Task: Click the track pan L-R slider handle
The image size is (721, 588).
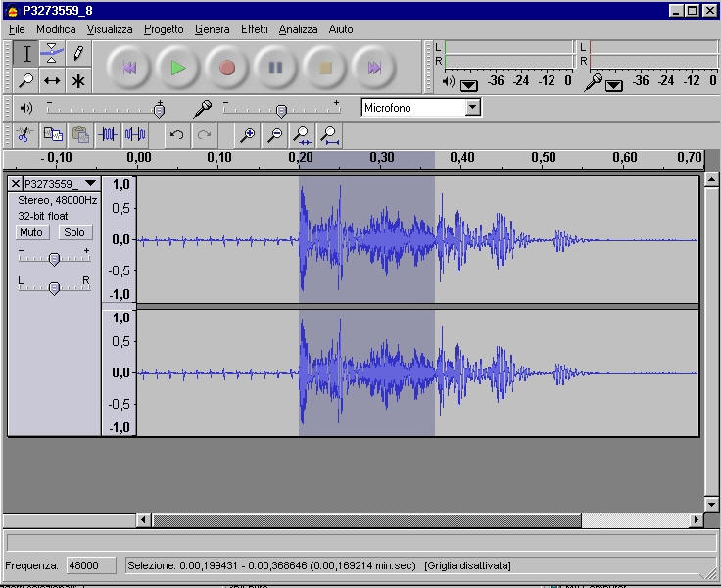Action: [x=54, y=288]
